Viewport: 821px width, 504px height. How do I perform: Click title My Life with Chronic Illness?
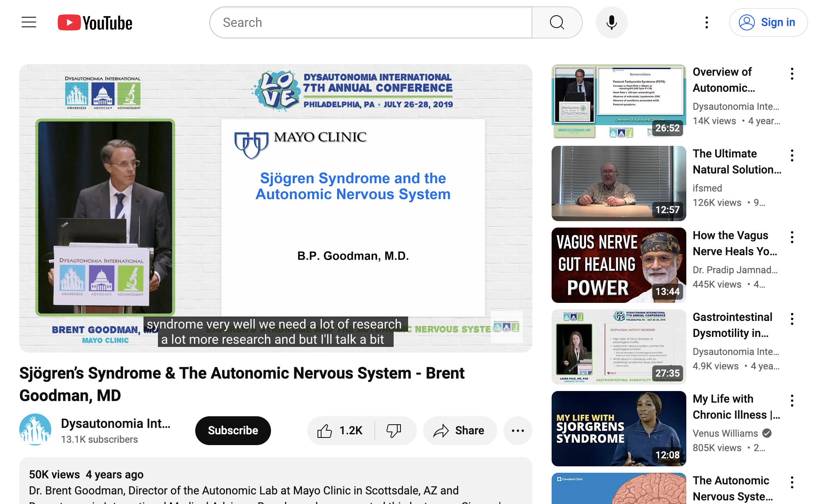[x=736, y=407]
